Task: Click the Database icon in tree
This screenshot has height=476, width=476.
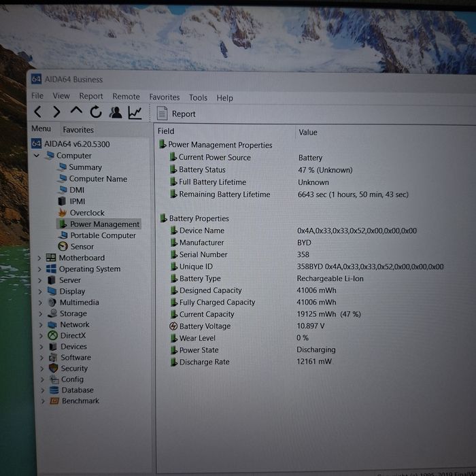Action: pos(54,390)
